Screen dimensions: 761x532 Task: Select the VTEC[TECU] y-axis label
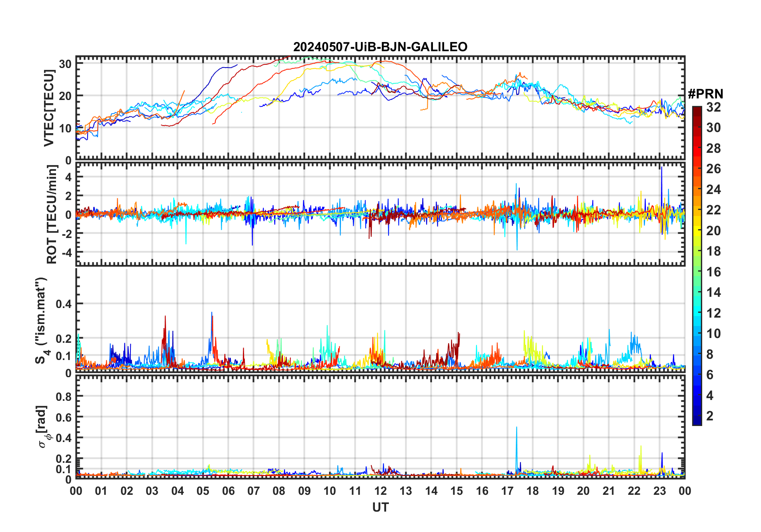pos(49,108)
